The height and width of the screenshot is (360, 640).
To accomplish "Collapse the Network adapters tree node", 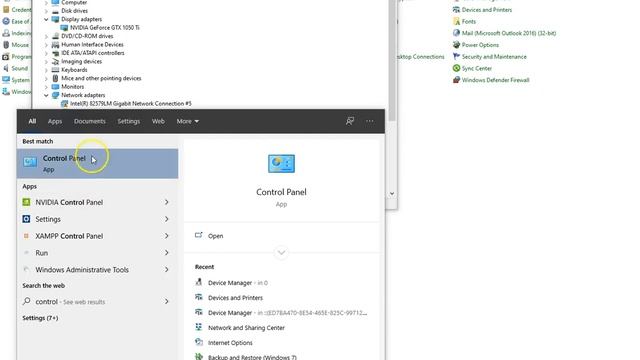I will point(46,95).
